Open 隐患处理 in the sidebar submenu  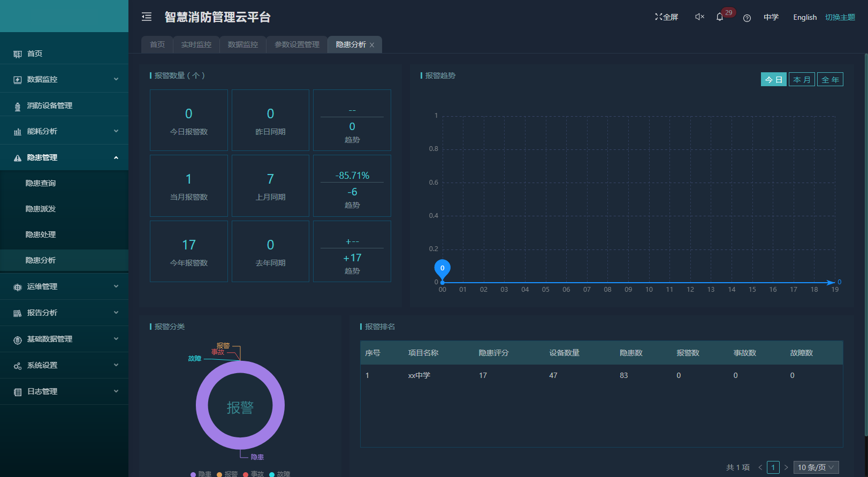pyautogui.click(x=41, y=234)
